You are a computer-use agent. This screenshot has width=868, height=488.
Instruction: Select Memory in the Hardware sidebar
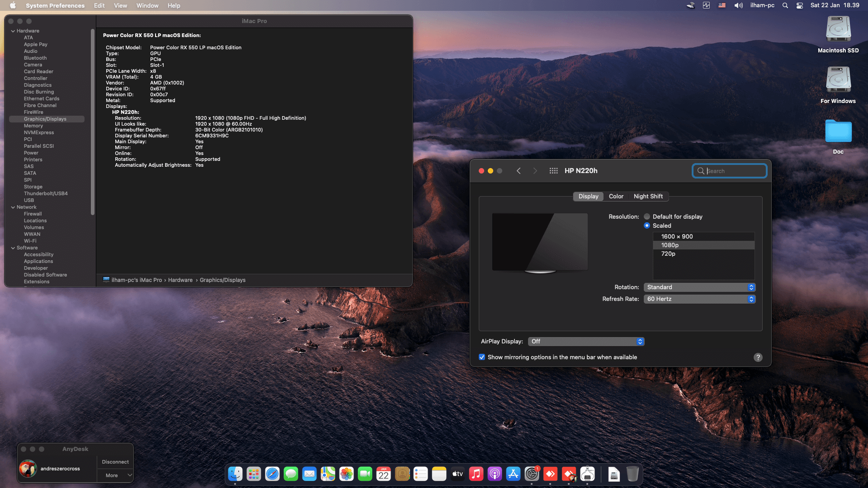(x=33, y=126)
